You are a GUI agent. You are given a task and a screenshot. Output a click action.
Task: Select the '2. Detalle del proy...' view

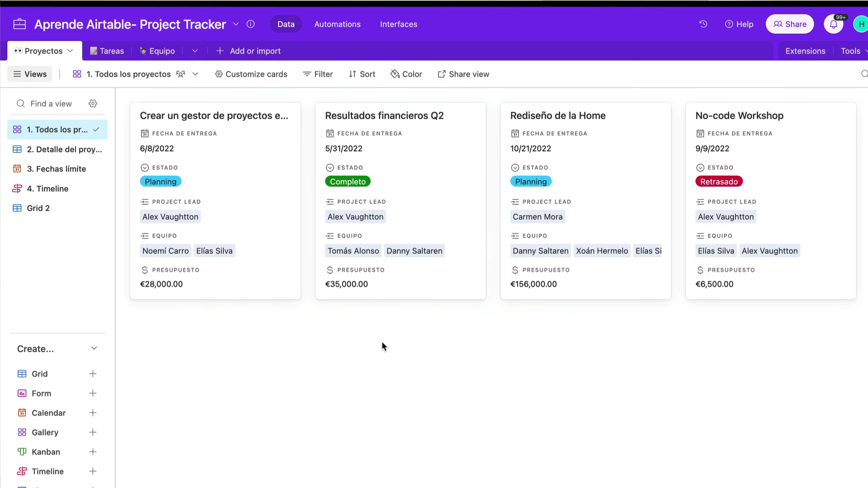point(63,149)
